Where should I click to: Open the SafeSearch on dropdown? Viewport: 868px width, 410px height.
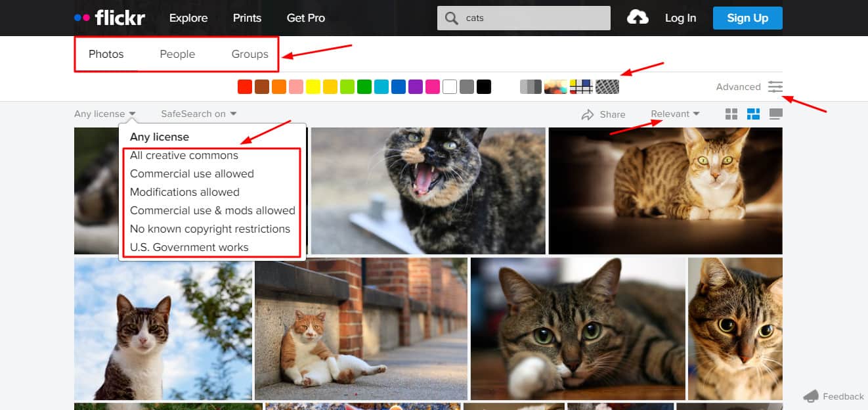(199, 114)
